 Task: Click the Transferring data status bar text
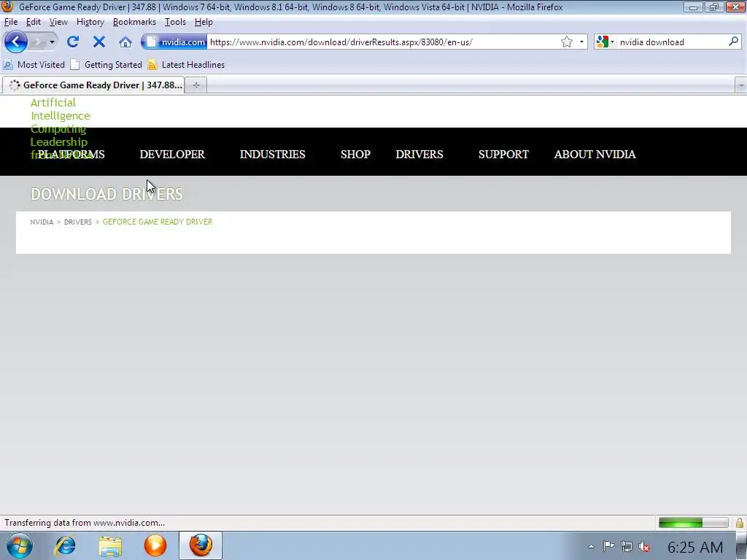click(85, 523)
